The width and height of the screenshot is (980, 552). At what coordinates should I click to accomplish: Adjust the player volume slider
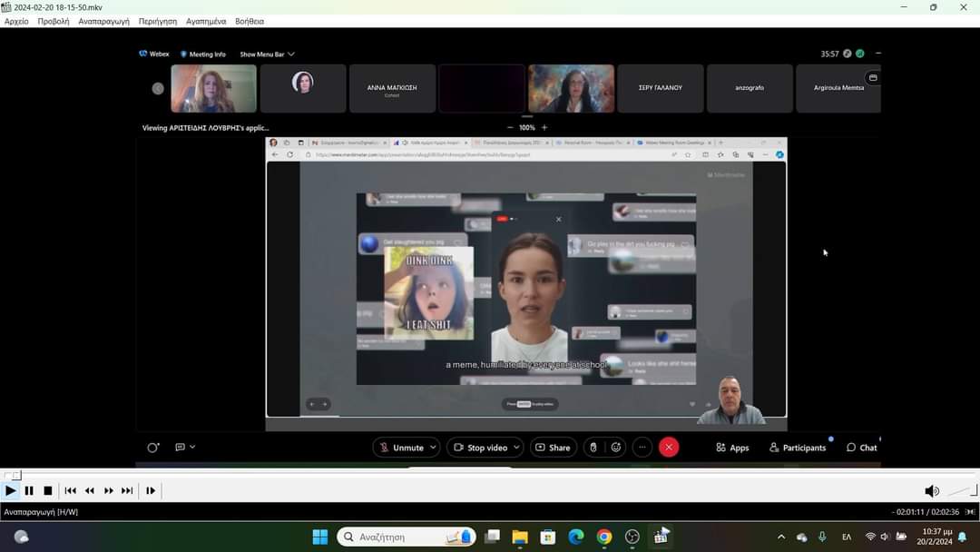[962, 491]
